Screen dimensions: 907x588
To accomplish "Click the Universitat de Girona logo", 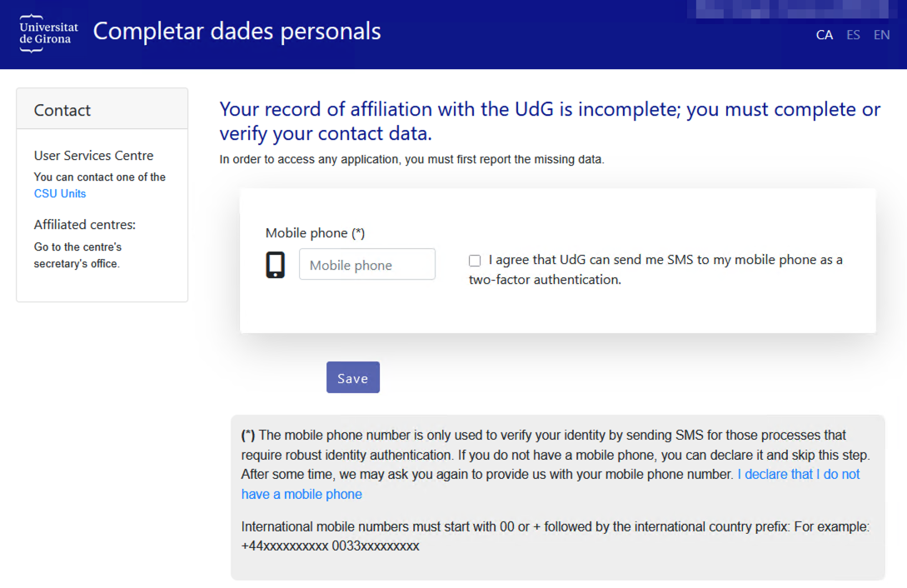I will click(48, 33).
